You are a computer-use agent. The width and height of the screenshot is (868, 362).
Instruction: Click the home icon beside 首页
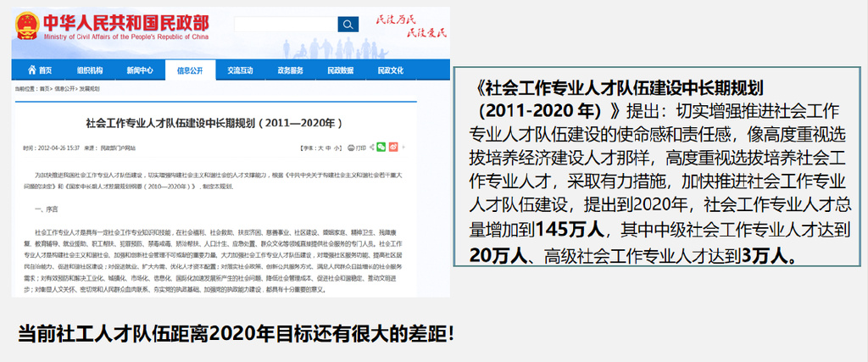[31, 70]
